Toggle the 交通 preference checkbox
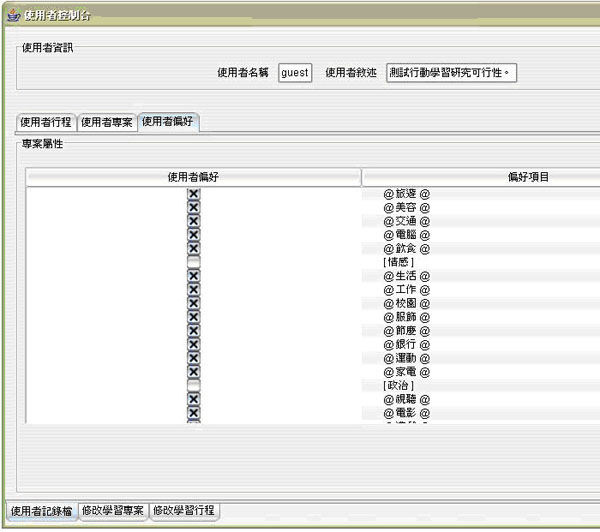This screenshot has width=600, height=532. pyautogui.click(x=193, y=221)
